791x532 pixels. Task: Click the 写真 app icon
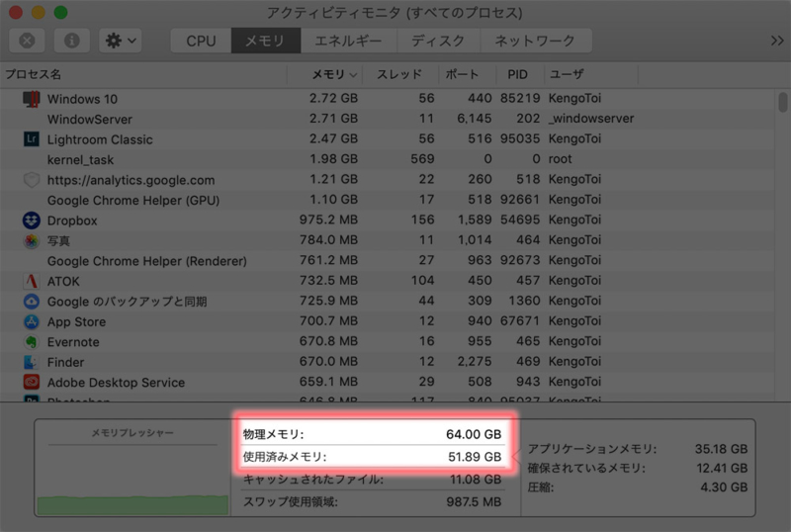[x=32, y=240]
